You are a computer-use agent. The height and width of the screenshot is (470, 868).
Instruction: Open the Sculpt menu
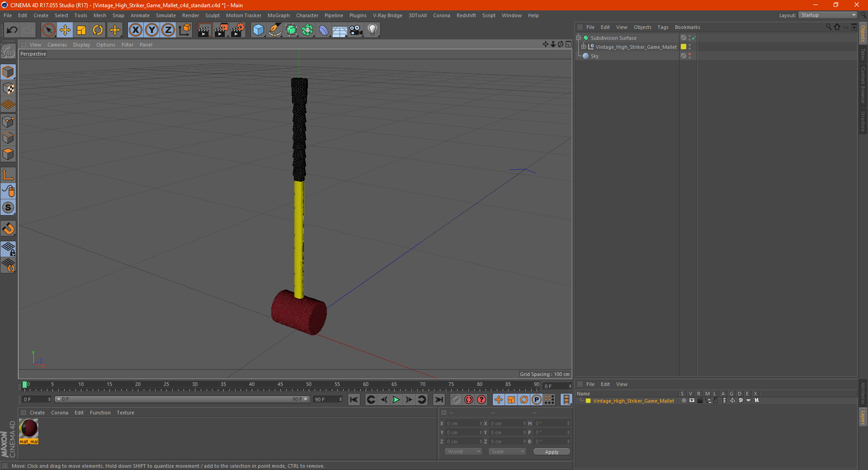tap(212, 15)
